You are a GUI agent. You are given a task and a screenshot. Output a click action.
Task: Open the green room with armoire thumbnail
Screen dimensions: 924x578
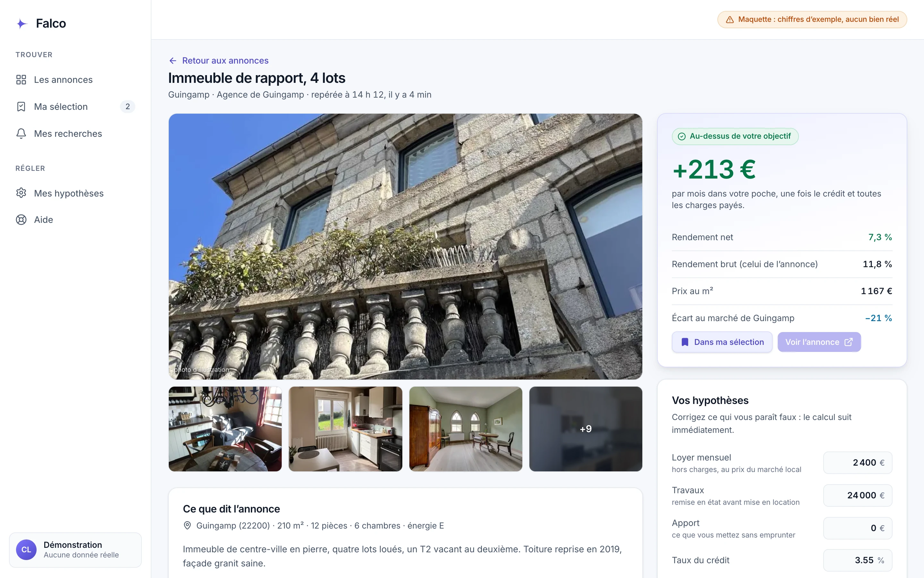[x=466, y=429]
